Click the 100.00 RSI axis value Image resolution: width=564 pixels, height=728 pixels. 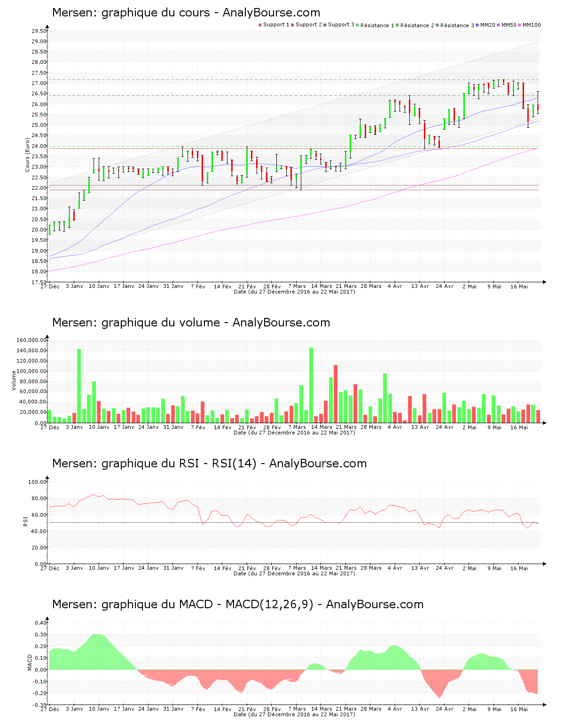(38, 482)
